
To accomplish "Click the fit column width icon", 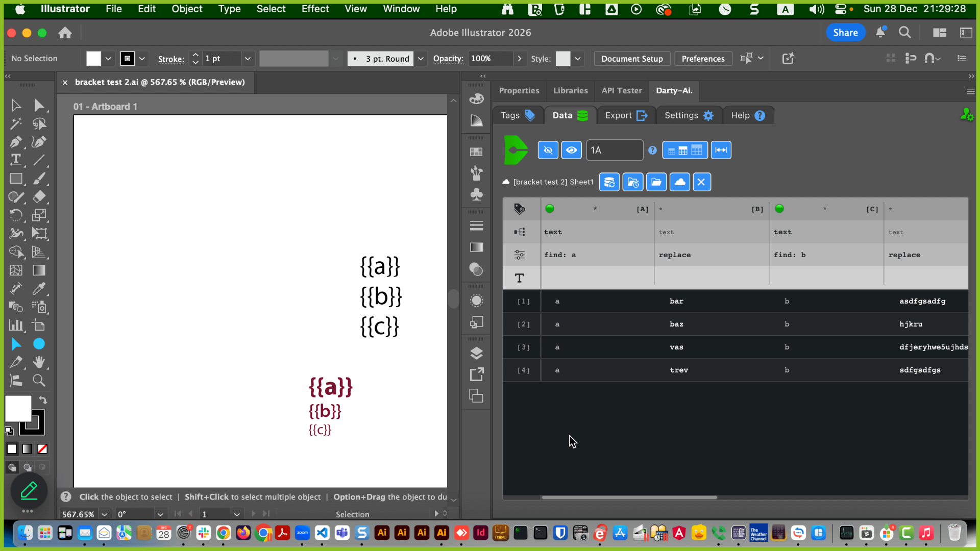I will click(x=721, y=150).
